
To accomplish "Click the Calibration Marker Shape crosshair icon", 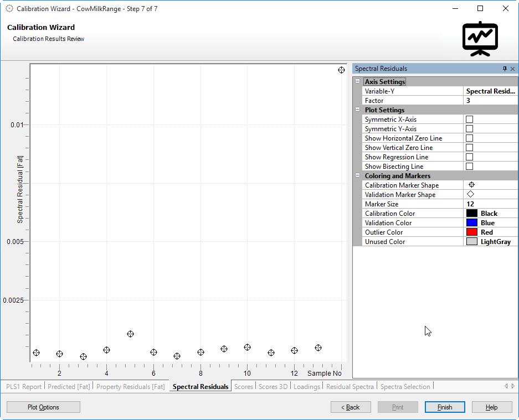I will coord(471,185).
